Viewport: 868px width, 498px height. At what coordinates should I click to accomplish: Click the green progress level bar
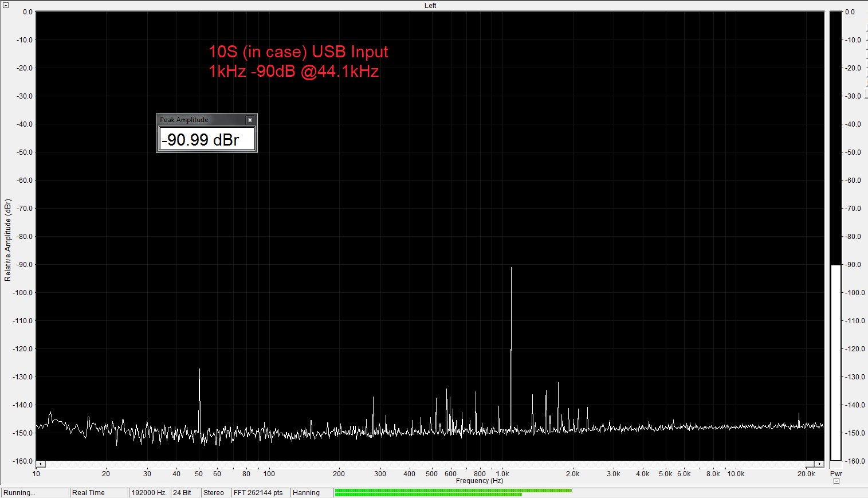click(x=453, y=492)
